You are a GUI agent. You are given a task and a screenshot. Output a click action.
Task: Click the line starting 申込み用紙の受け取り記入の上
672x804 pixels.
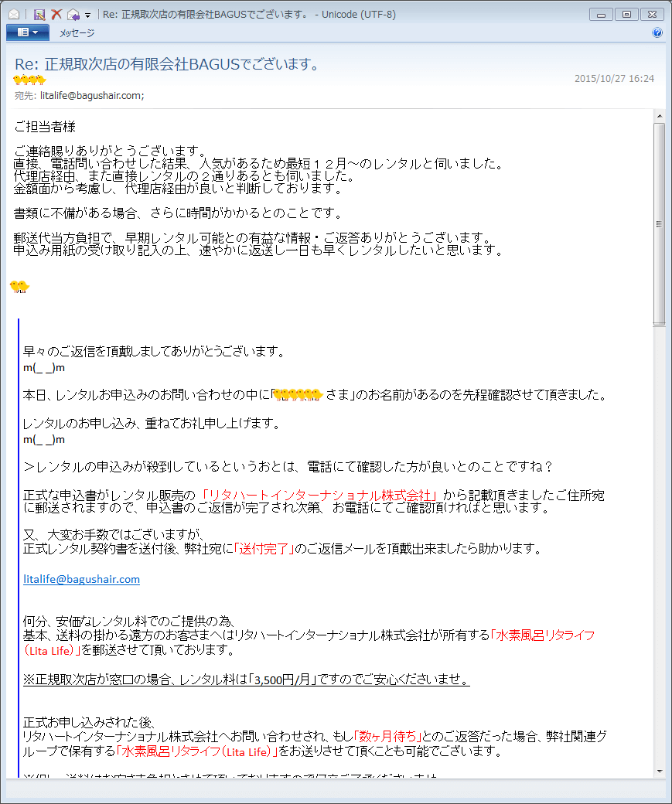(259, 250)
